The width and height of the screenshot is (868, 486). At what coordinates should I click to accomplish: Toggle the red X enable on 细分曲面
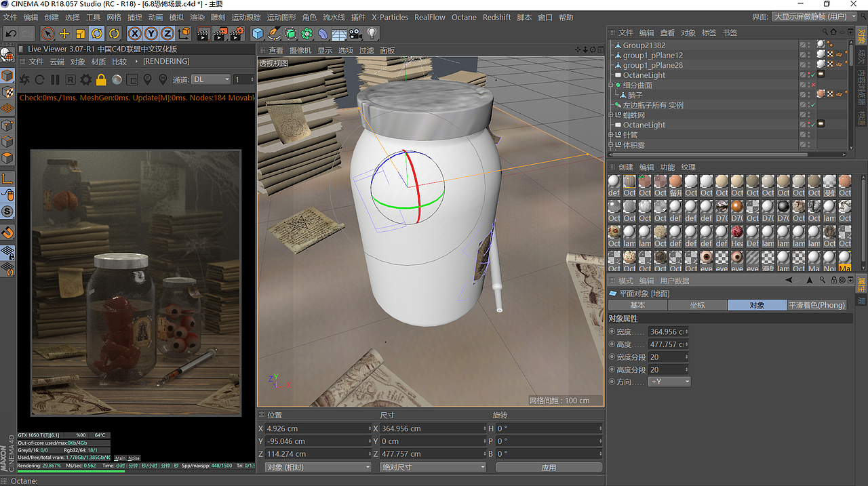812,85
